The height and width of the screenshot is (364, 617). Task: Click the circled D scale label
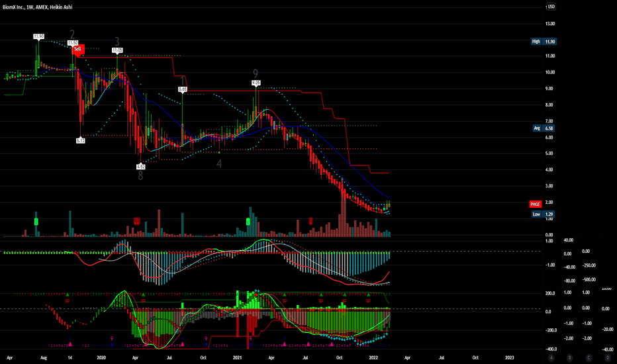tap(608, 357)
